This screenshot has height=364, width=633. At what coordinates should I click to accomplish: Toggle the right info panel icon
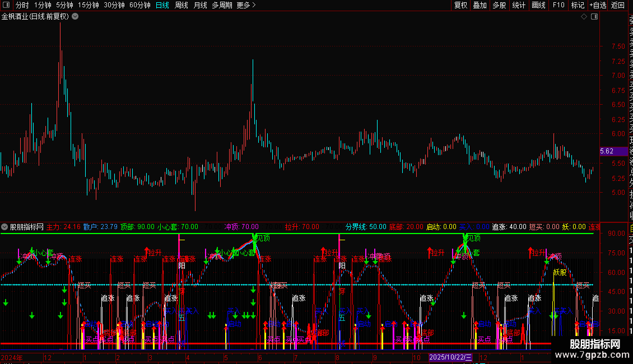click(x=594, y=17)
